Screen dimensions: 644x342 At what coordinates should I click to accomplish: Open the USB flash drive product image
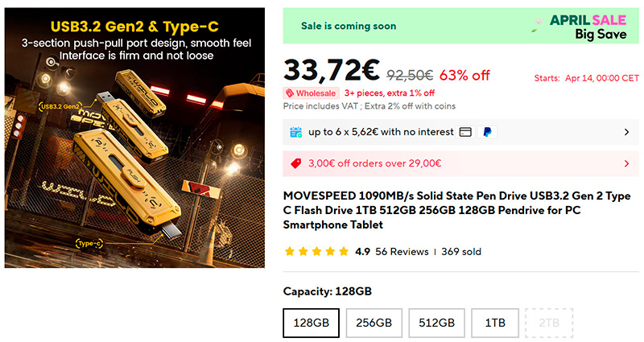click(134, 138)
